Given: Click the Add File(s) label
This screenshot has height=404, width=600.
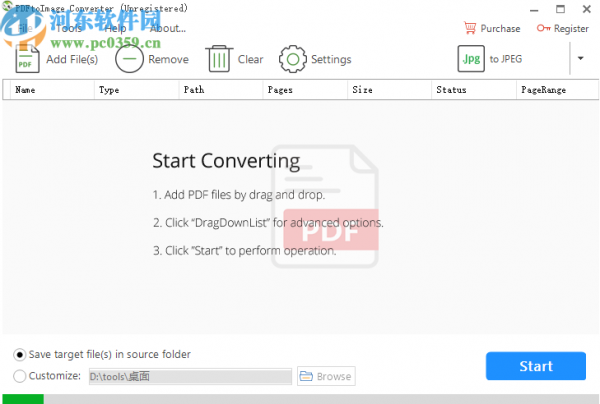Looking at the screenshot, I should point(72,59).
